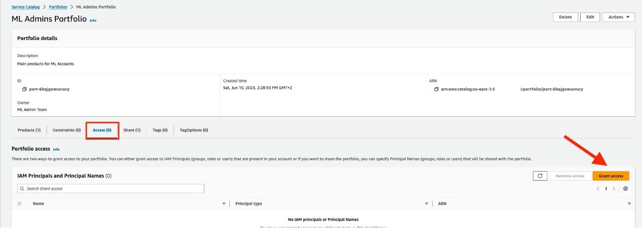644x230 pixels.
Task: Open the Portfolios breadcrumb link
Action: 57,7
